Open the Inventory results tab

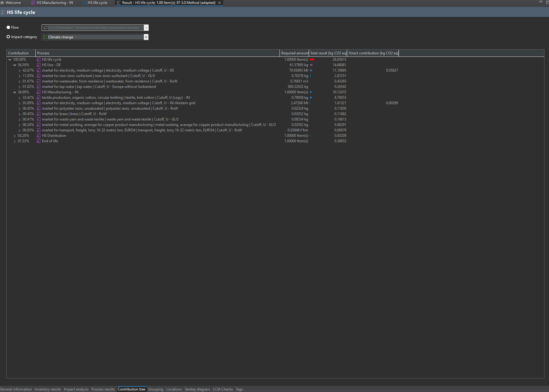(47, 389)
